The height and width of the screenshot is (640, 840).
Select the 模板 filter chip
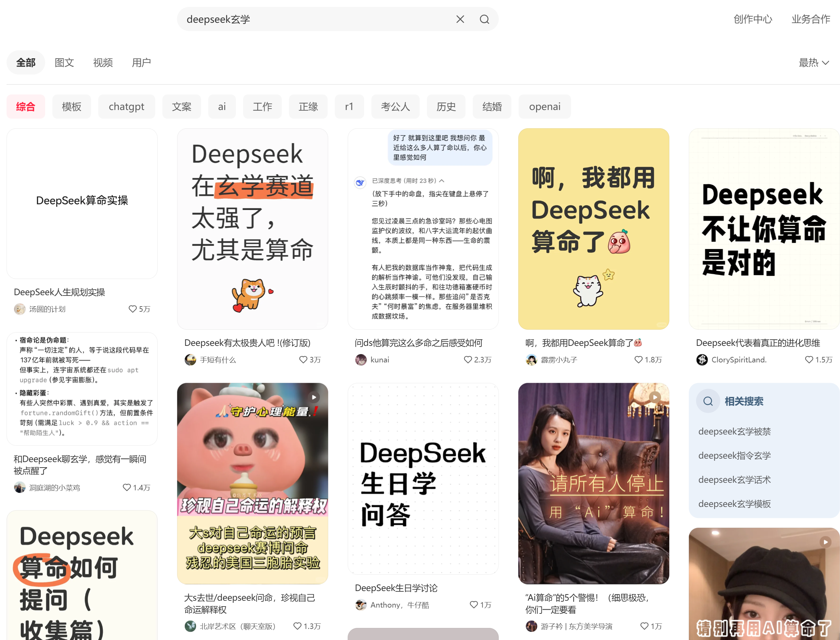pyautogui.click(x=72, y=107)
